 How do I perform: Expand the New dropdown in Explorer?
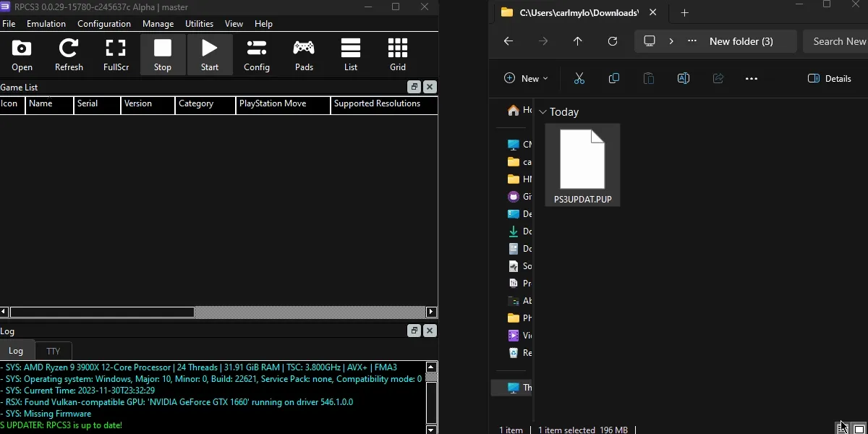pyautogui.click(x=526, y=78)
